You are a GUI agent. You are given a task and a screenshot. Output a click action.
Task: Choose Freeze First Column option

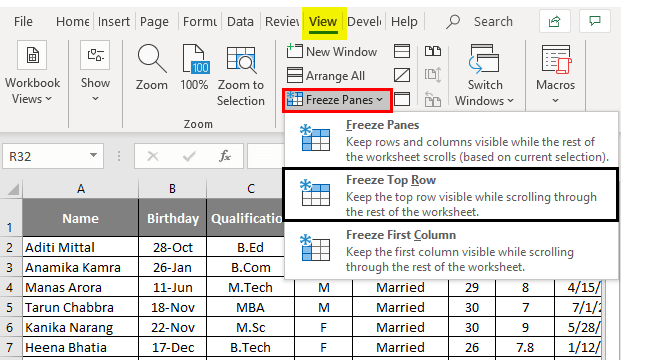[451, 250]
